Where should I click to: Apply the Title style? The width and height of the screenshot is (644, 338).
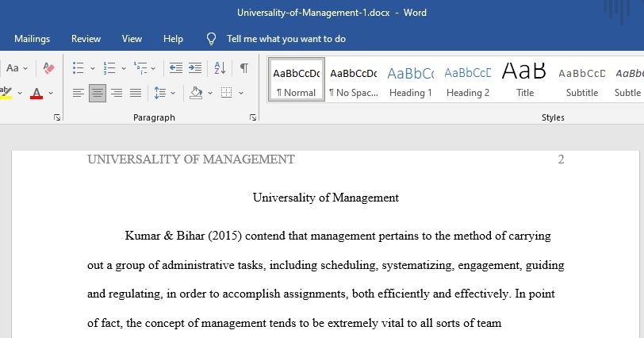pyautogui.click(x=525, y=79)
